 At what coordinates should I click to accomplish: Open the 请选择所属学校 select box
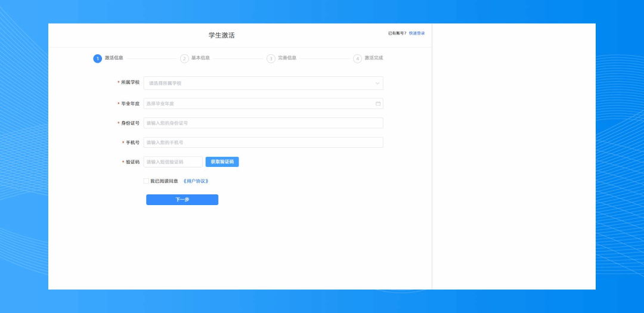(256, 83)
